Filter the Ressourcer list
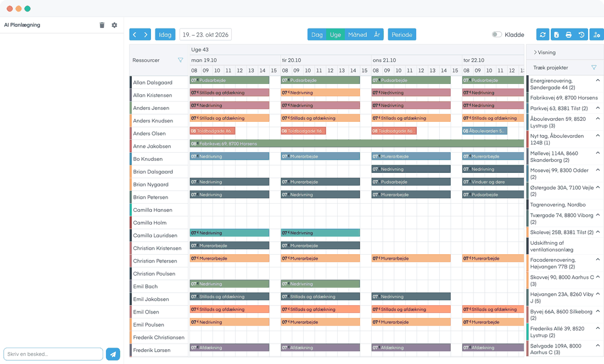 click(180, 60)
